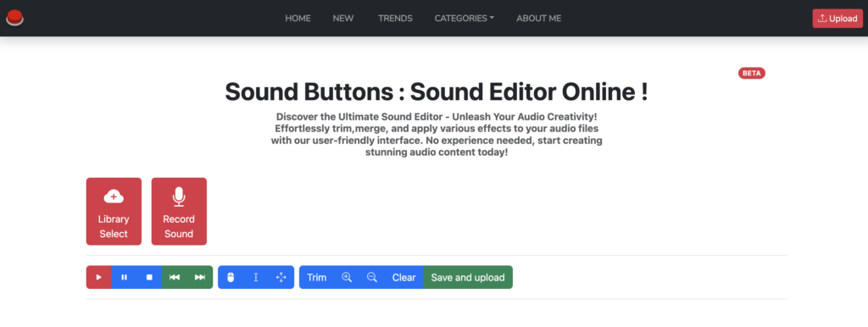The image size is (868, 327).
Task: Click the Sound Editor Online heading
Action: point(437,91)
